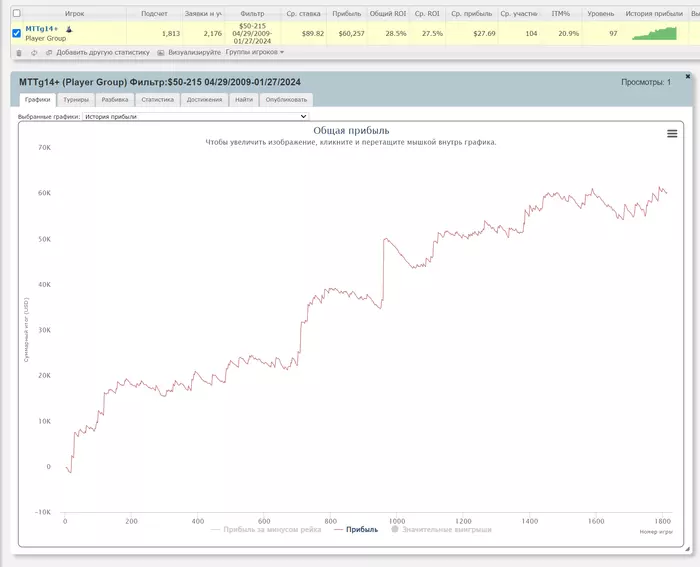This screenshot has height=567, width=700.
Task: Close the MTTg14+ details panel
Action: pyautogui.click(x=688, y=76)
